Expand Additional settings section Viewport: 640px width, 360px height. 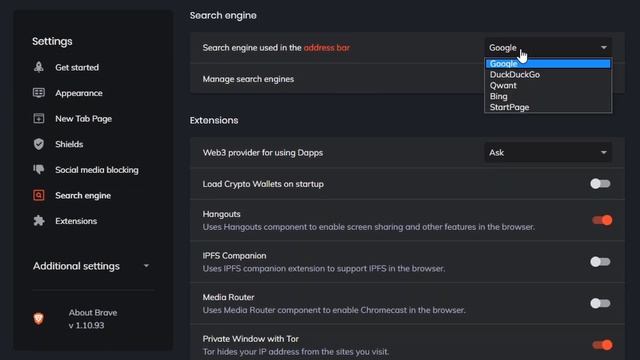pos(91,266)
